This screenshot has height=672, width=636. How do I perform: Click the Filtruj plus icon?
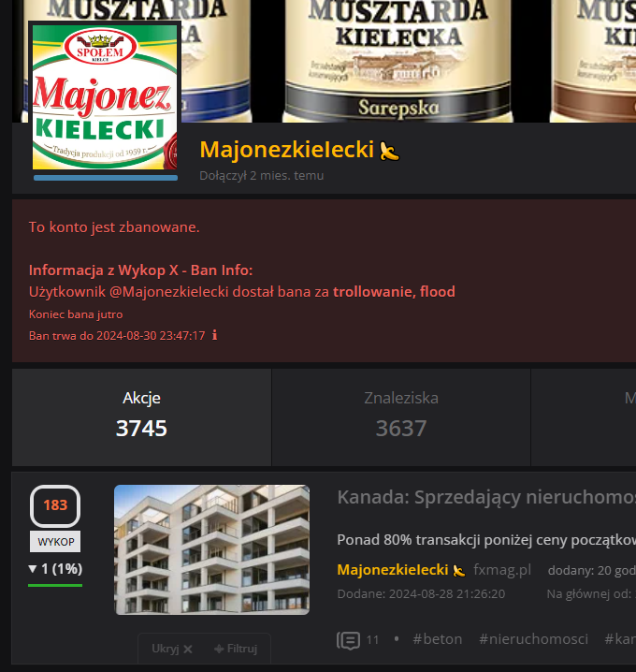pyautogui.click(x=219, y=649)
